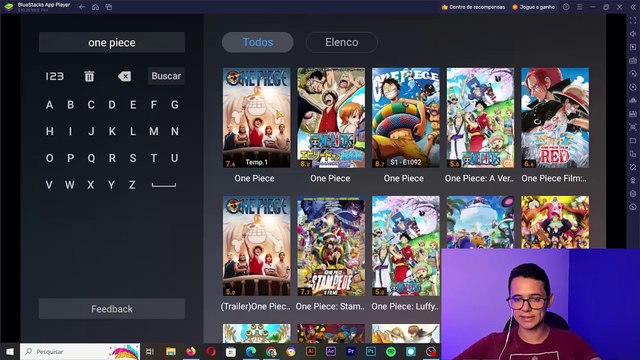Click the fullscreen icon in BlueStacks sidebar
Image resolution: width=640 pixels, height=360 pixels.
[633, 21]
